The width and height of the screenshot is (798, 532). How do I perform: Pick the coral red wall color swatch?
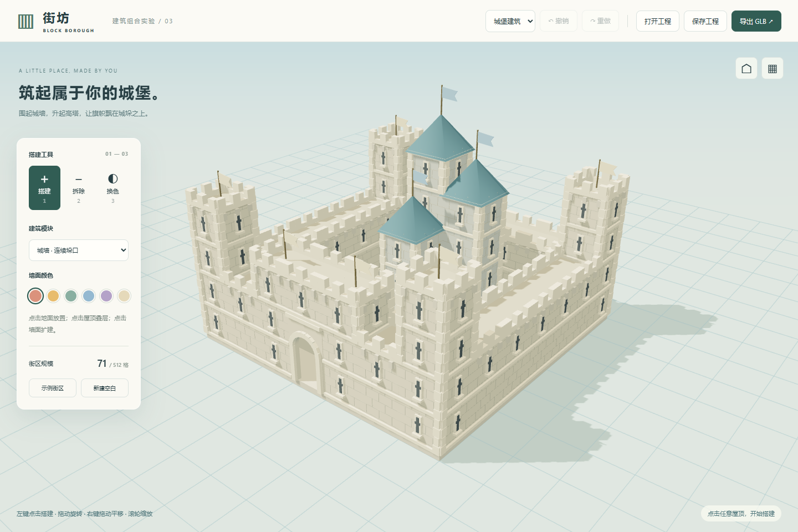pos(35,296)
